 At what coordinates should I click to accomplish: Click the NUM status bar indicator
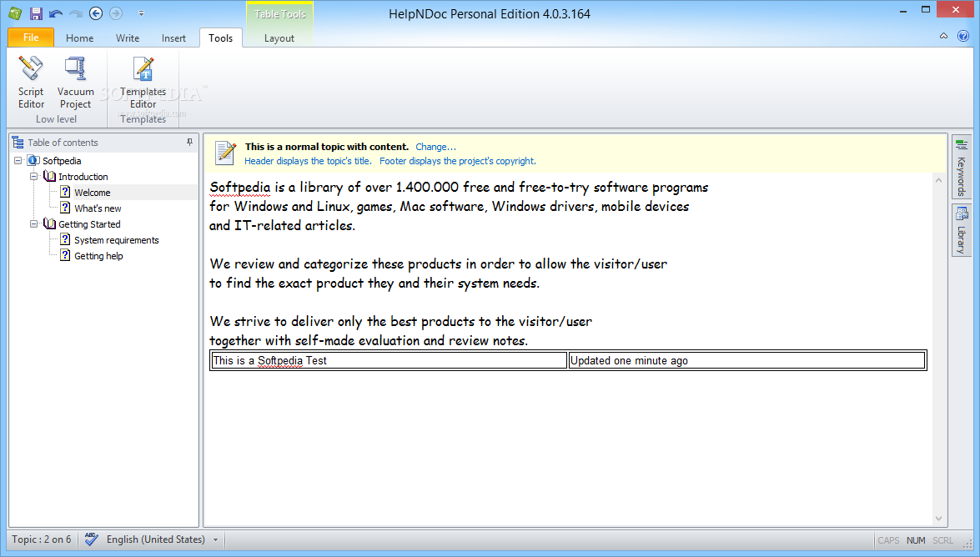[916, 540]
